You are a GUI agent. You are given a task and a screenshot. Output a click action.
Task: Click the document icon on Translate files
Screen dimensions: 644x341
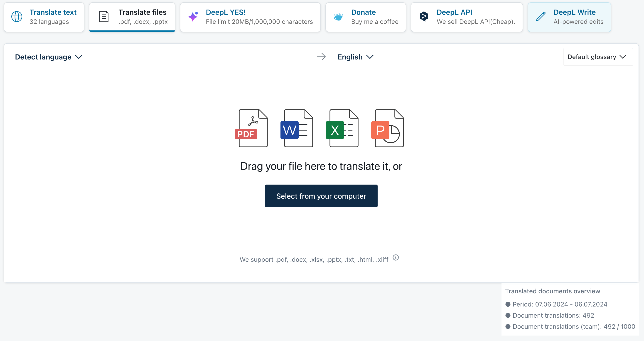tap(104, 17)
